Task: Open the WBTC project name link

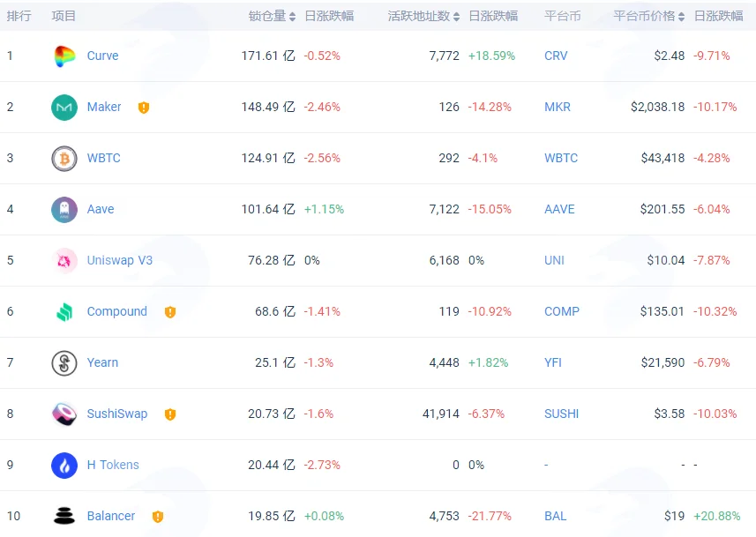Action: coord(104,158)
